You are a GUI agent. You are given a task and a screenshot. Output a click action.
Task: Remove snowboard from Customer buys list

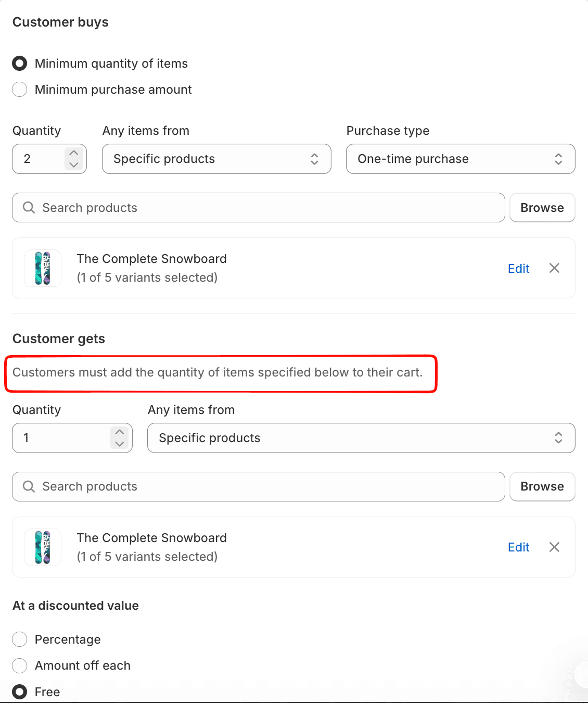click(x=554, y=268)
